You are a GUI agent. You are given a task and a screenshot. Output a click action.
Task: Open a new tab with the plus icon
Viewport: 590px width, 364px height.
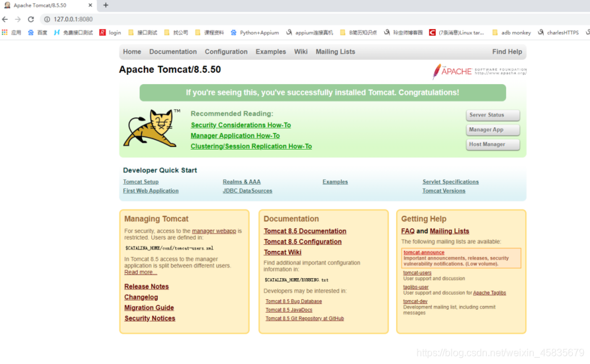coord(106,6)
